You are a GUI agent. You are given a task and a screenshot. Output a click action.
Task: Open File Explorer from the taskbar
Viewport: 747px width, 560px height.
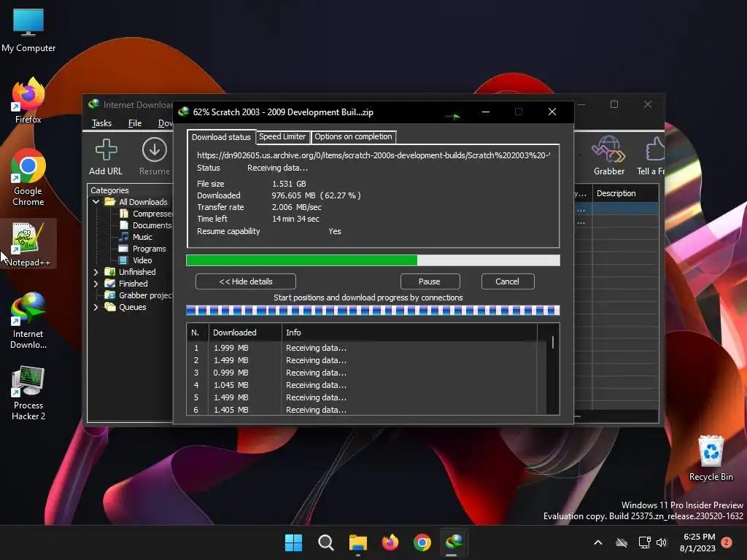click(357, 542)
